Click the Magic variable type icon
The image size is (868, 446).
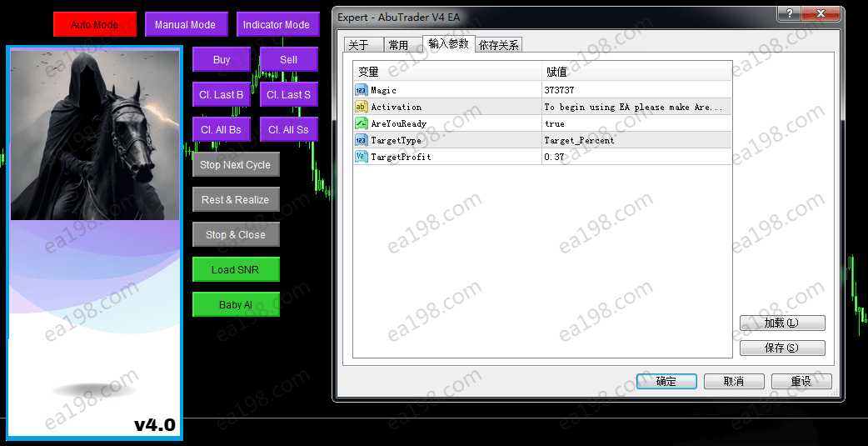(361, 90)
